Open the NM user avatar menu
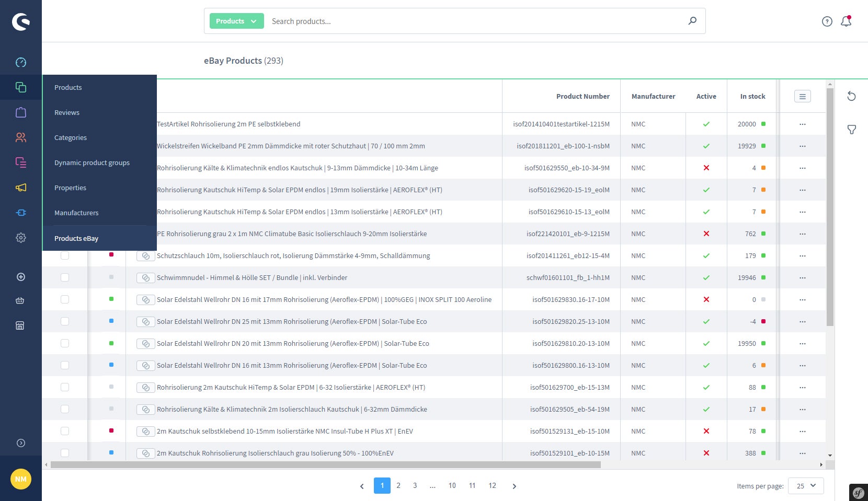The width and height of the screenshot is (868, 501). (x=21, y=479)
